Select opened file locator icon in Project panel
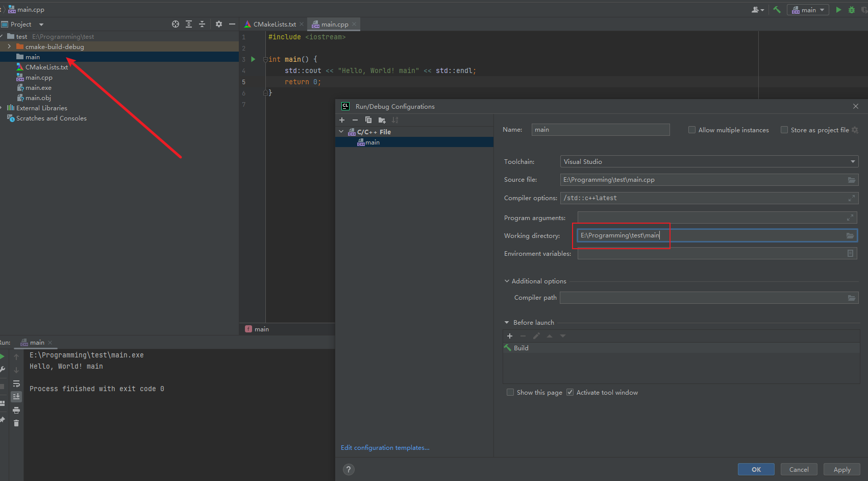 tap(176, 24)
